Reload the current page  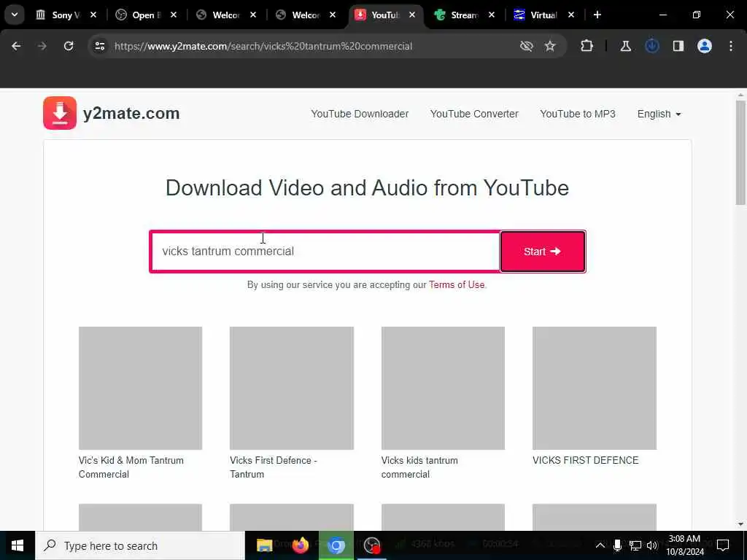point(69,46)
